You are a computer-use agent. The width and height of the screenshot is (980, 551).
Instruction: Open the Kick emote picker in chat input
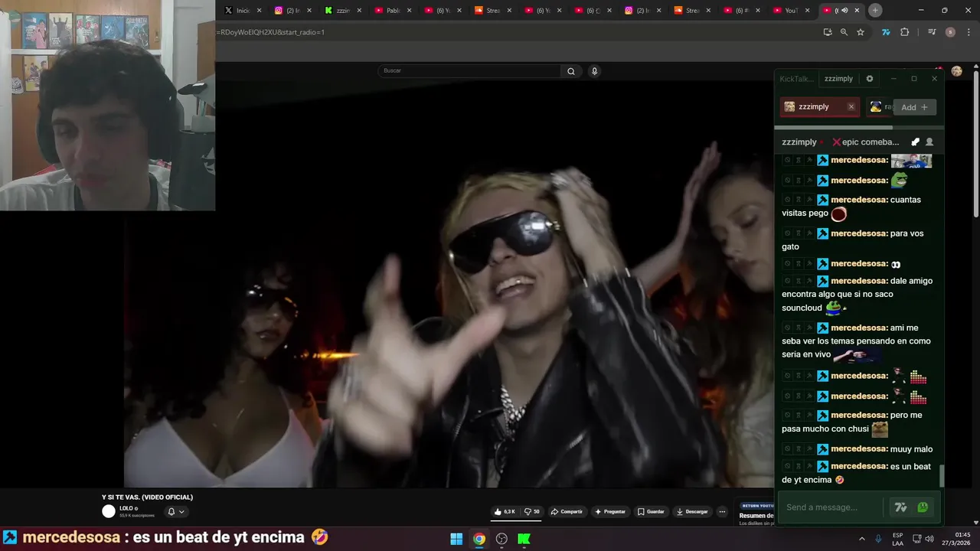tap(923, 507)
